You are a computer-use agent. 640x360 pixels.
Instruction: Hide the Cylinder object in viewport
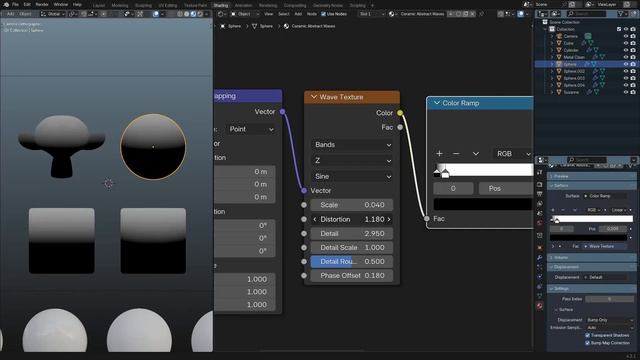(626, 50)
